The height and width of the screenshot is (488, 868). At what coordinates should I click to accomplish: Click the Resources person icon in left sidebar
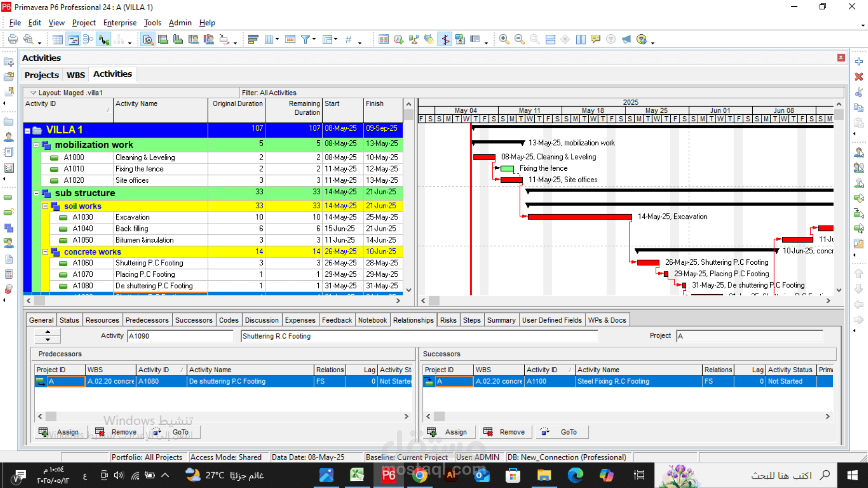click(x=9, y=137)
